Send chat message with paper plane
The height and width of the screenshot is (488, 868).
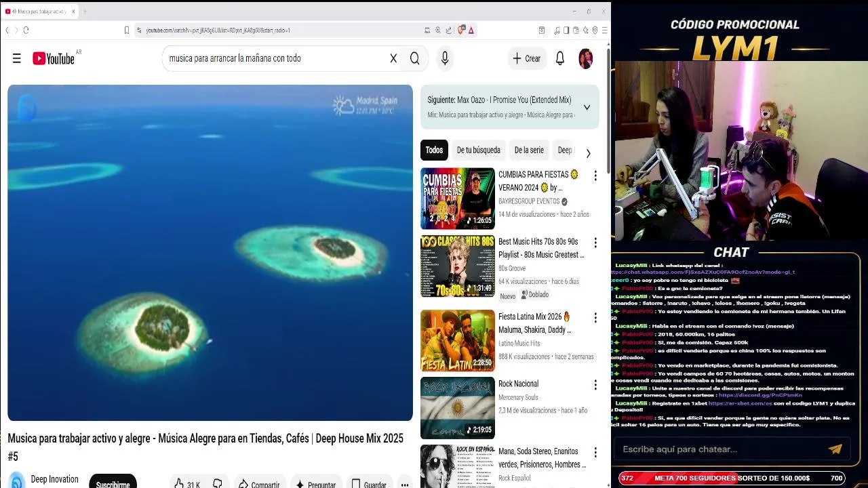coord(835,449)
